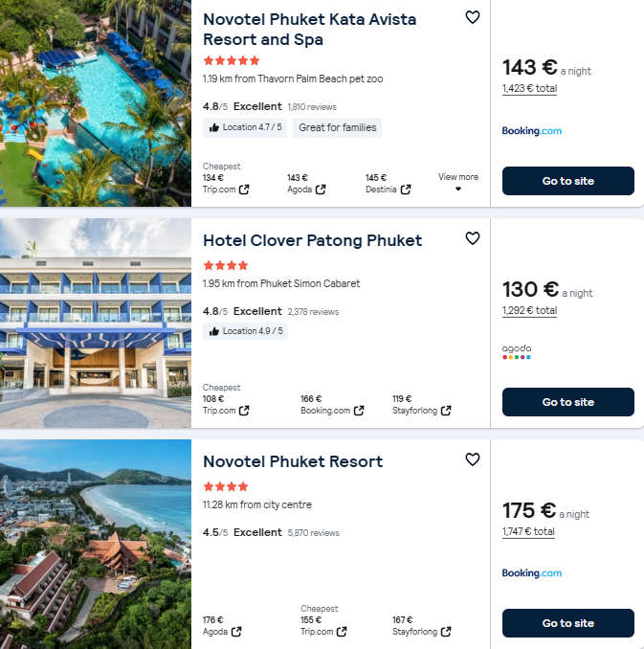Open Booking.com 166 € deal external icon
The image size is (644, 649).
(359, 411)
